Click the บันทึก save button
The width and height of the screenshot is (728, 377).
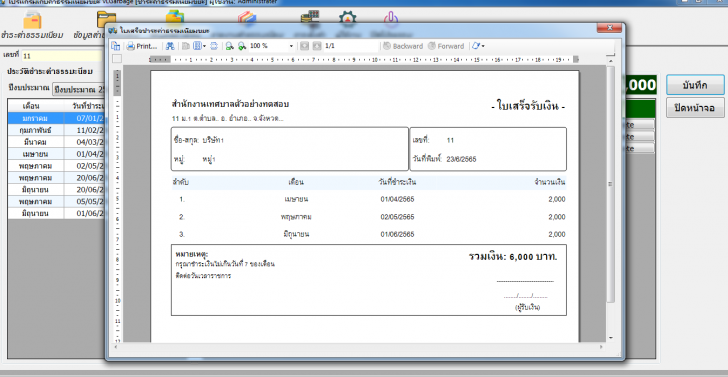point(695,85)
